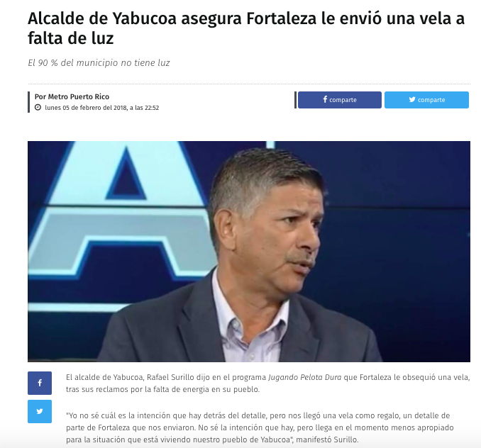Click the subtitle 'El 90 % del municipio no tiene luz'
This screenshot has width=481, height=448.
click(x=99, y=63)
